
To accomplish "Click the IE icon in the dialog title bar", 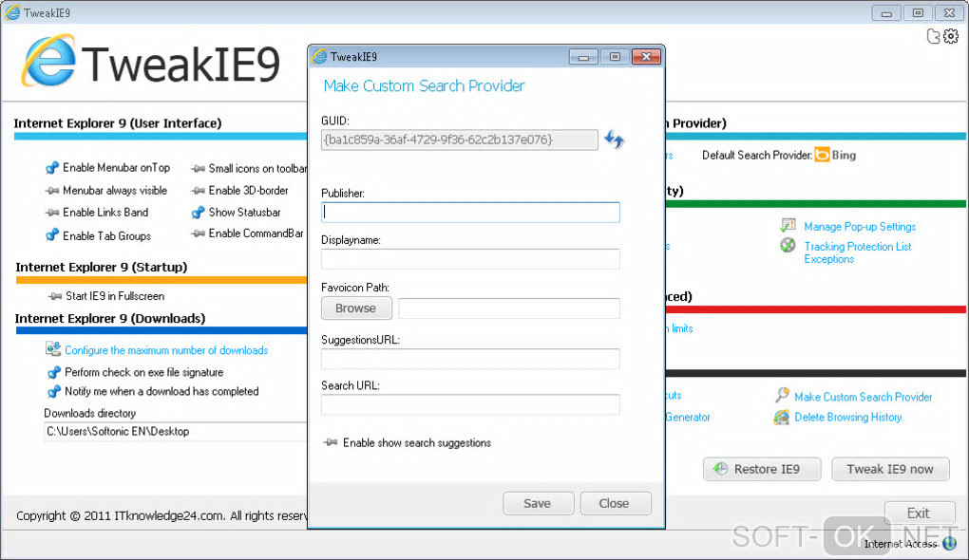I will [x=319, y=56].
